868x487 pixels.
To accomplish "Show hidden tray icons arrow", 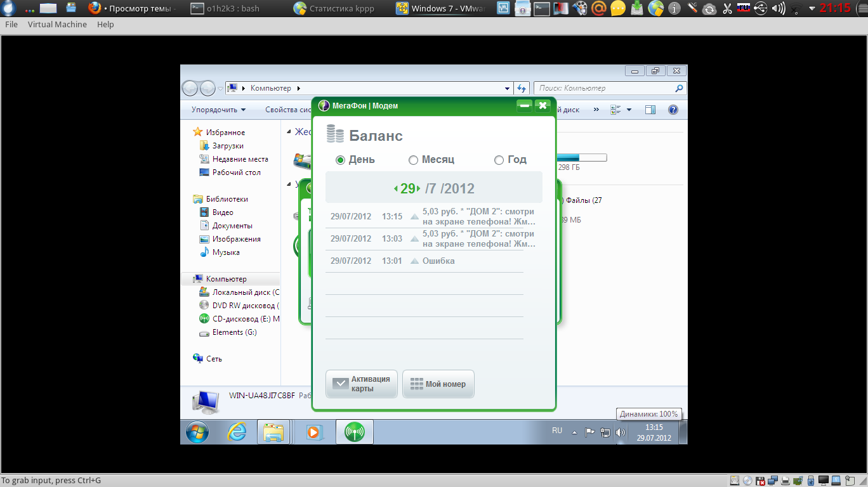I will (x=575, y=432).
